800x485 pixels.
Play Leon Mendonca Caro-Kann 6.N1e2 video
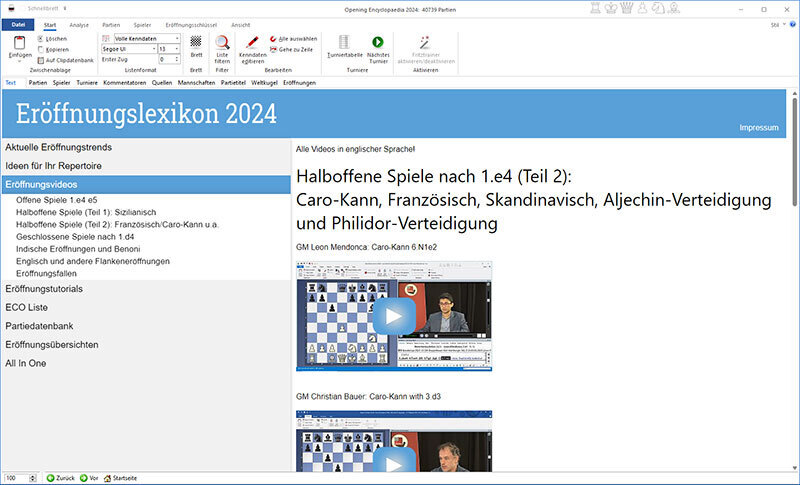(394, 316)
